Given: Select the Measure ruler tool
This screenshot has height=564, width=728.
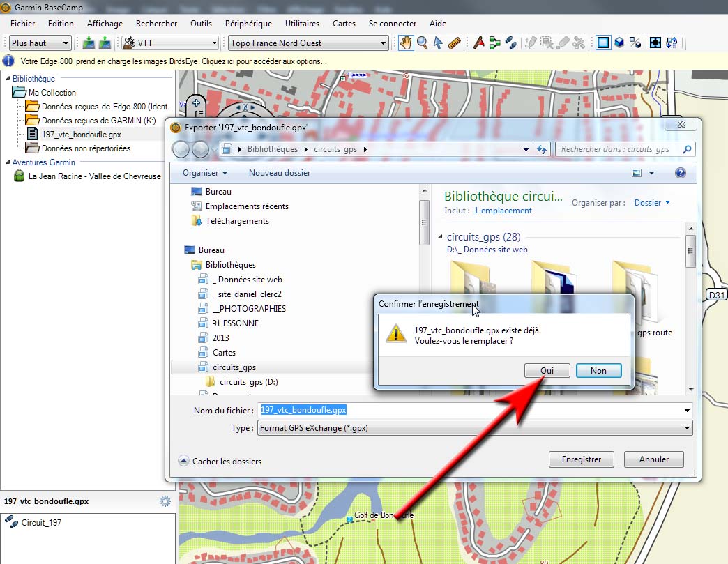Looking at the screenshot, I should 454,43.
